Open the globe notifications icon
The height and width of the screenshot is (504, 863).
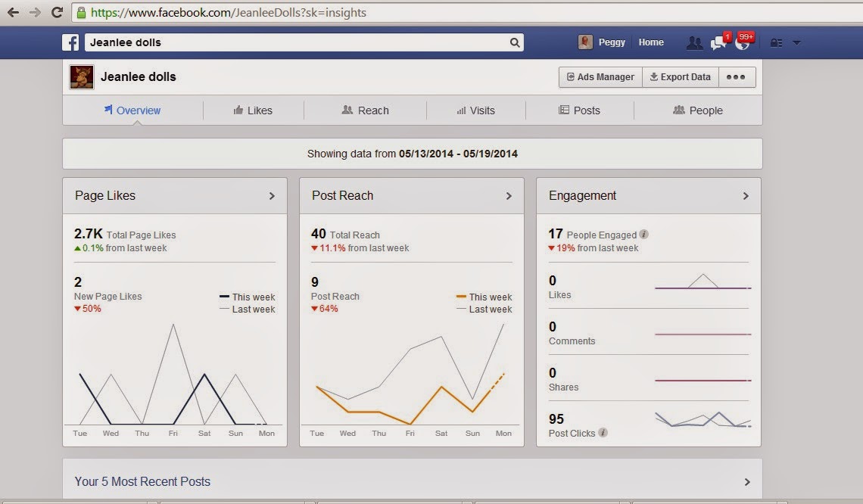coord(742,42)
